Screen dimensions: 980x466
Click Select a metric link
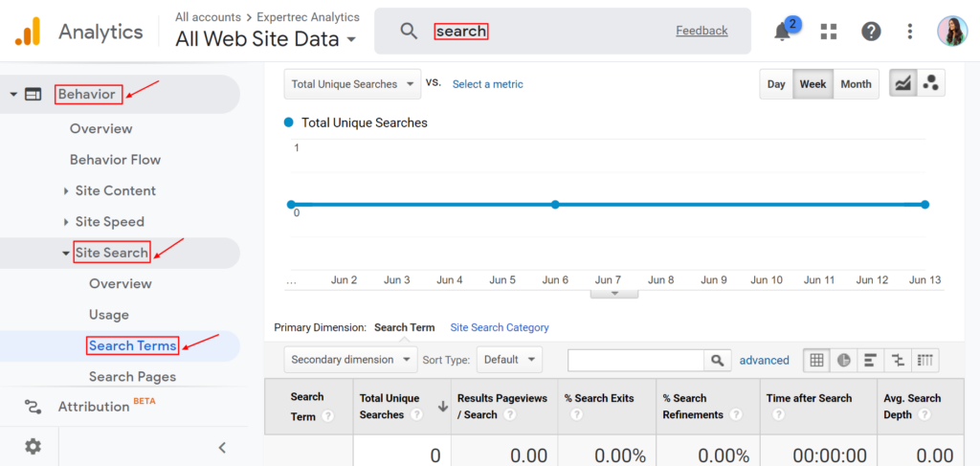point(487,83)
